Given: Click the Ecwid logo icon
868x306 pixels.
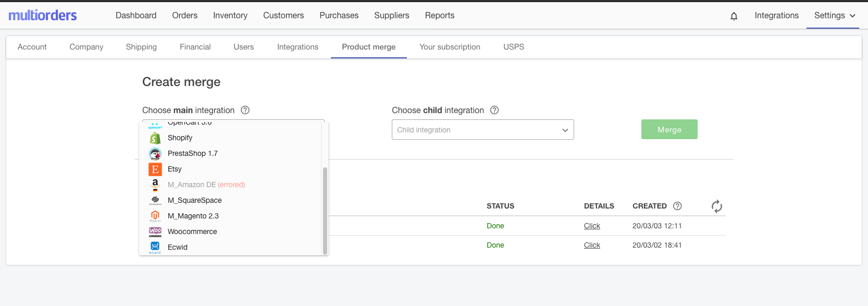Looking at the screenshot, I should (155, 247).
